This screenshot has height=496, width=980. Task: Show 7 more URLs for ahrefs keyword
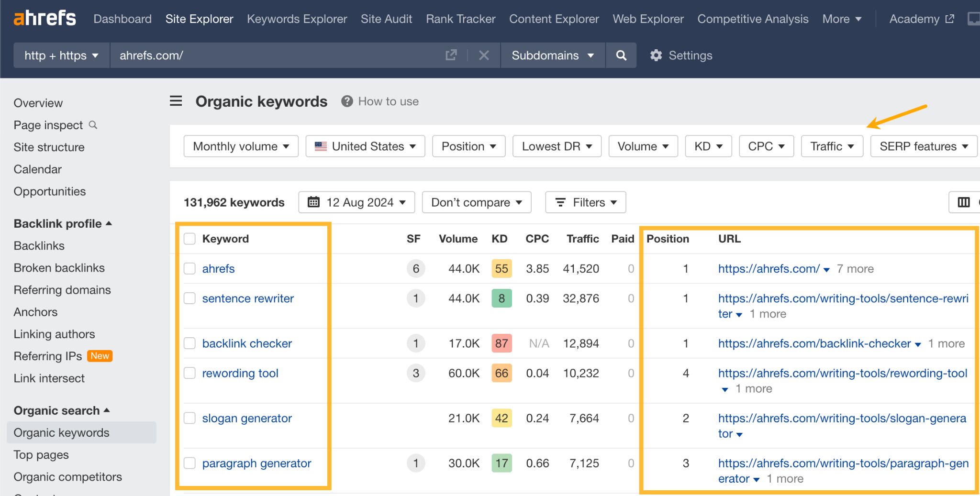[x=856, y=268]
